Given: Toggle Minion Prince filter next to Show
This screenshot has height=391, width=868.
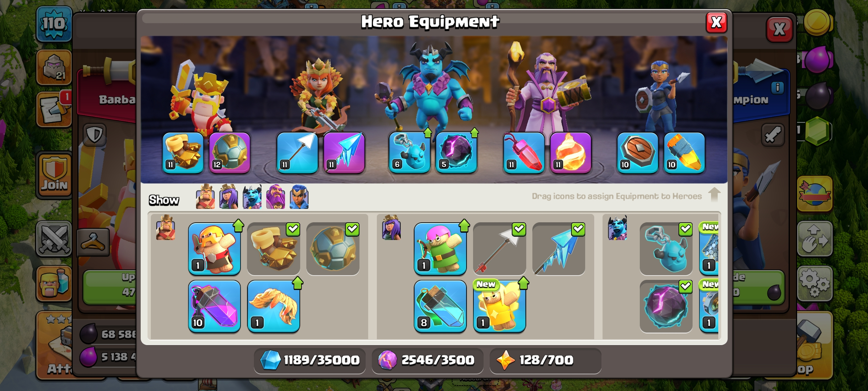Looking at the screenshot, I should tap(252, 197).
